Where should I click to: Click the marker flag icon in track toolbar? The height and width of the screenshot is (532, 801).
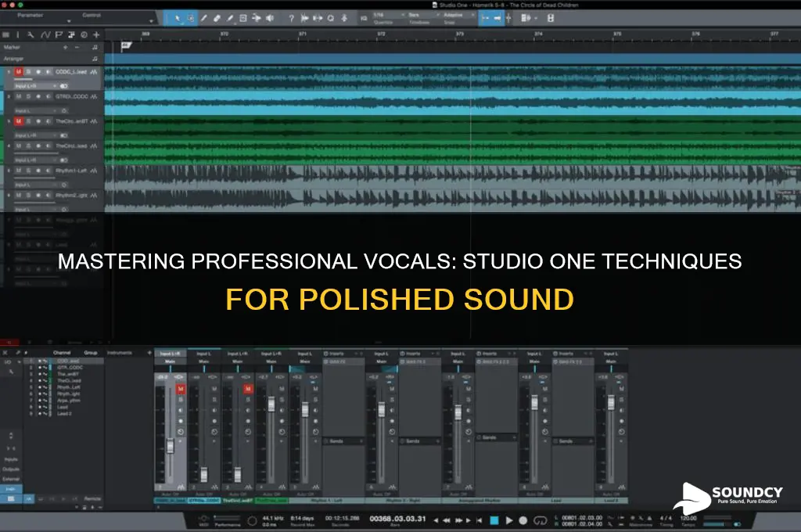click(59, 34)
